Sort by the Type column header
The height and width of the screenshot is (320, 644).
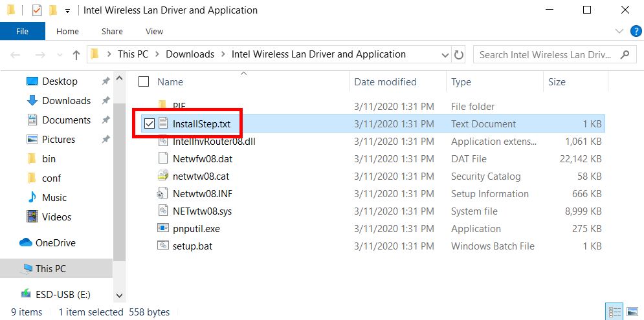click(461, 81)
